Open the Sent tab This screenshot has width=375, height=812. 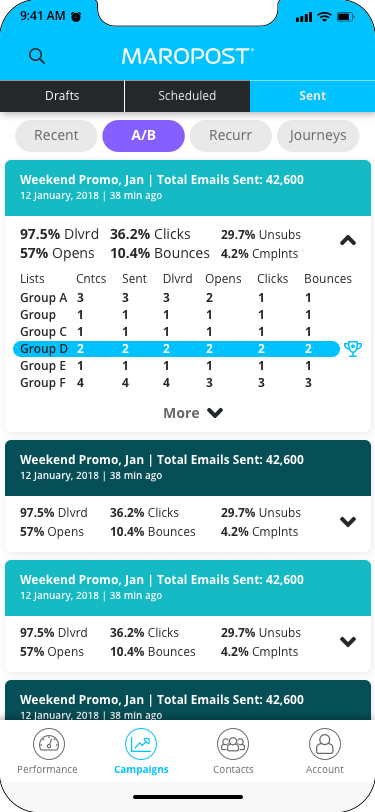(312, 96)
